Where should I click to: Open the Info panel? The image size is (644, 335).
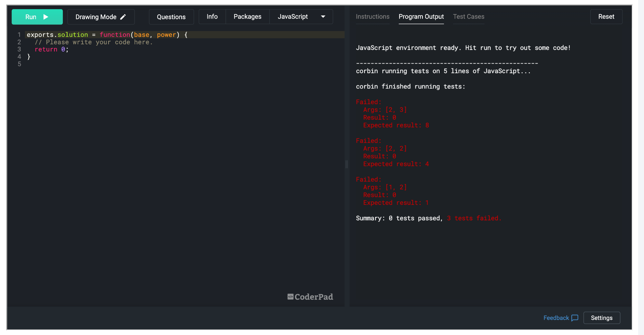212,17
